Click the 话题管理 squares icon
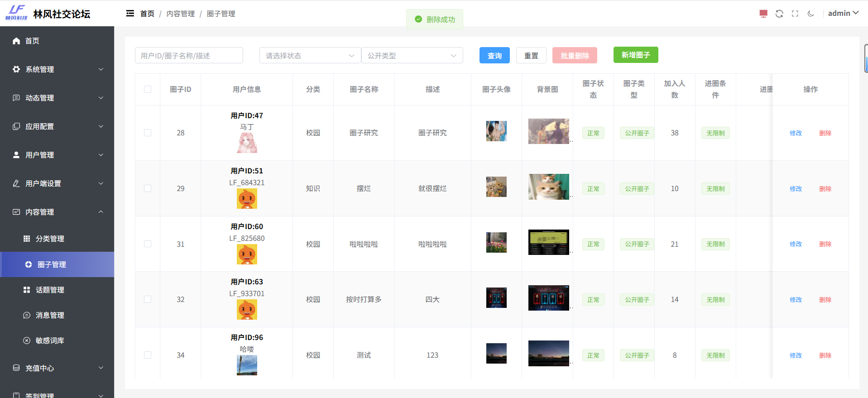Screen dimensions: 868x398 (x=27, y=290)
